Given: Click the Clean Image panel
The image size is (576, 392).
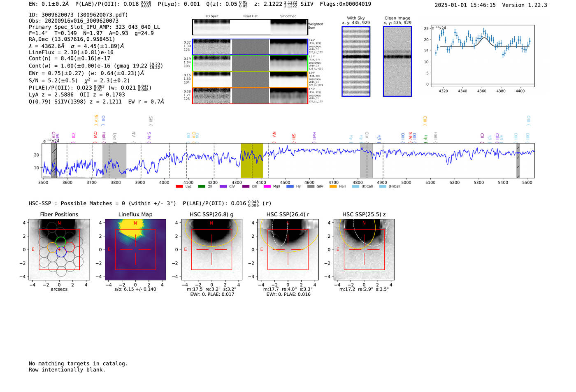Looking at the screenshot, I should (397, 61).
